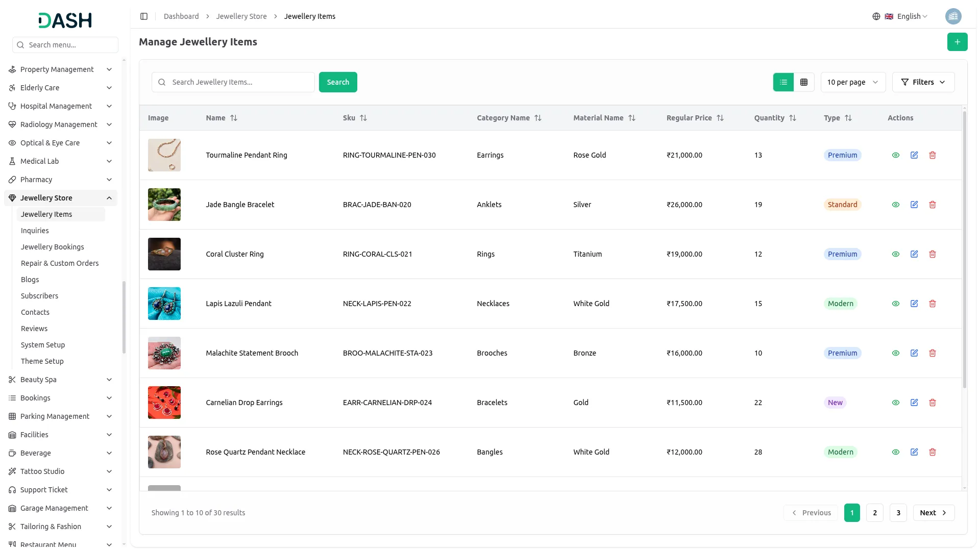View details of Tourmaline Pendant Ring
The image size is (980, 551).
coord(896,155)
